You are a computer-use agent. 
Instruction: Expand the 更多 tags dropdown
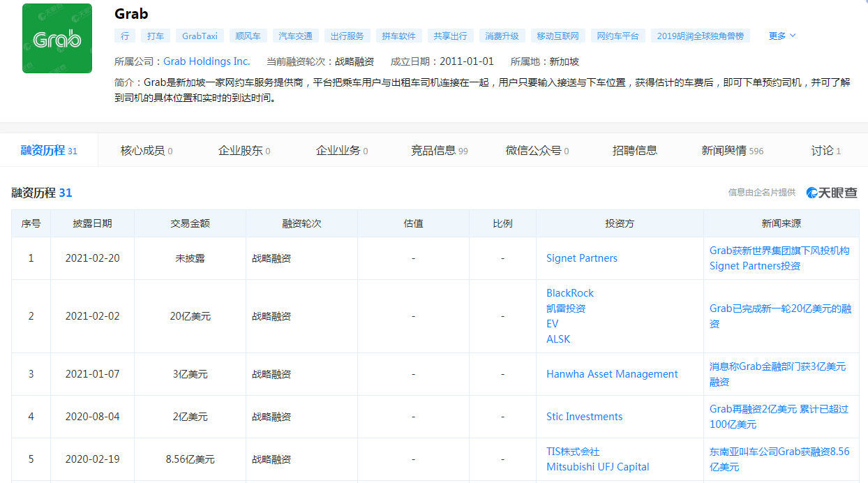[x=782, y=36]
